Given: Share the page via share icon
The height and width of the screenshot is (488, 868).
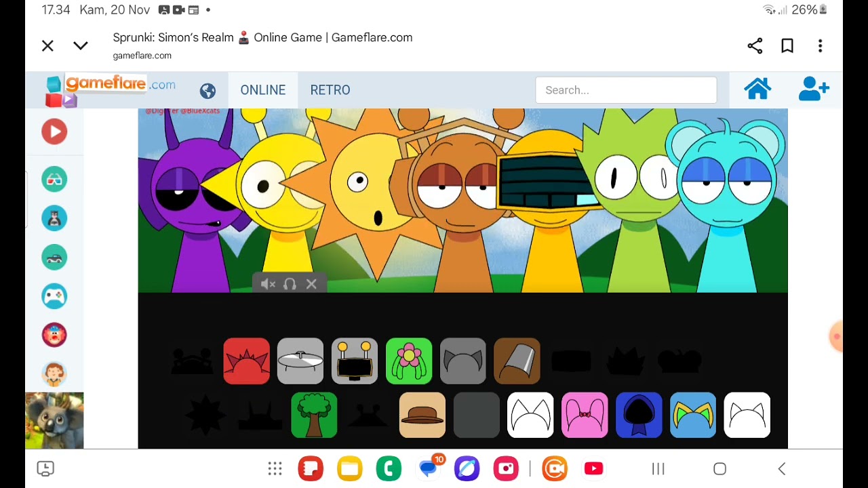Looking at the screenshot, I should (x=755, y=45).
